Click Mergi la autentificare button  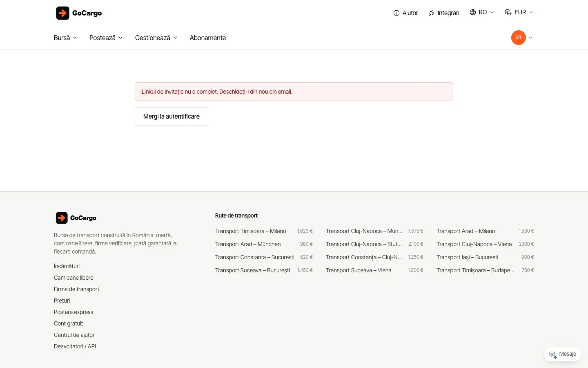coord(171,117)
